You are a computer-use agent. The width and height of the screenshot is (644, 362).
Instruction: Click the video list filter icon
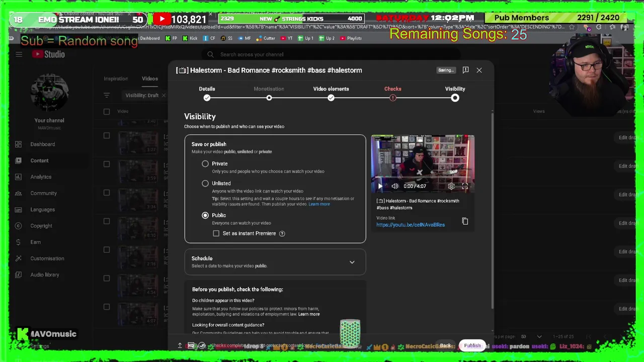point(107,95)
